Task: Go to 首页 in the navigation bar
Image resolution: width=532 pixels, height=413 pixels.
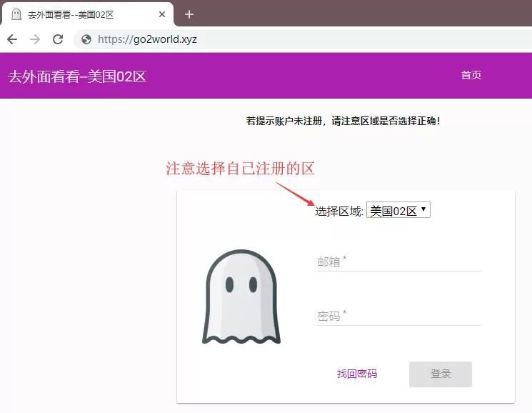Action: [x=471, y=76]
